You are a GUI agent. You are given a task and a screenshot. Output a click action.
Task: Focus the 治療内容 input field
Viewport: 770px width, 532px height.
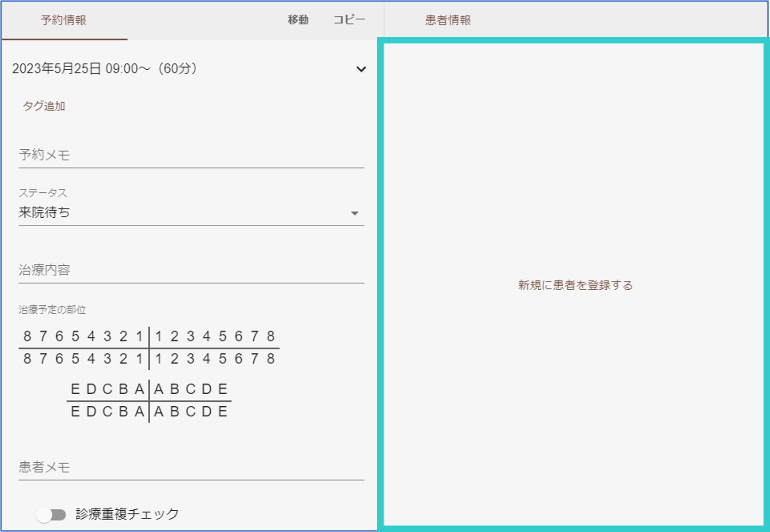point(191,270)
